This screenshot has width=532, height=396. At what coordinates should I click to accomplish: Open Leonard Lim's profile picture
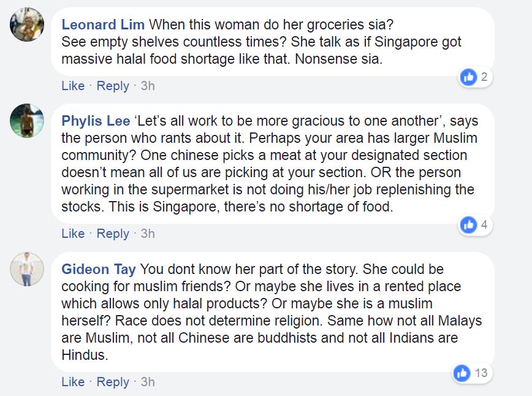(x=27, y=25)
